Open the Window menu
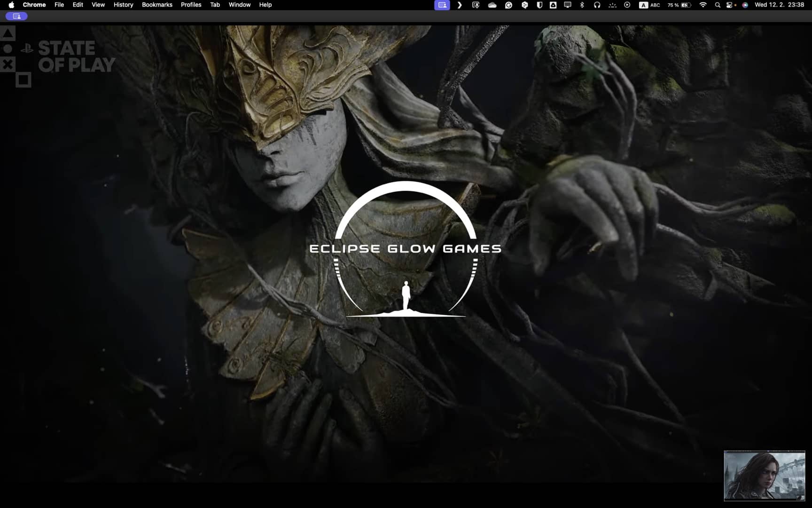This screenshot has height=508, width=812. tap(240, 5)
